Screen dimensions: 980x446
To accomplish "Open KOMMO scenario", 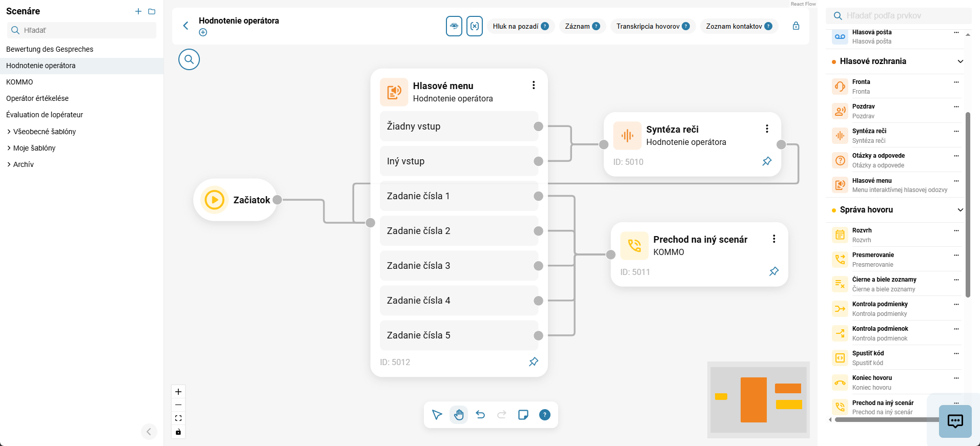I will coord(81,82).
